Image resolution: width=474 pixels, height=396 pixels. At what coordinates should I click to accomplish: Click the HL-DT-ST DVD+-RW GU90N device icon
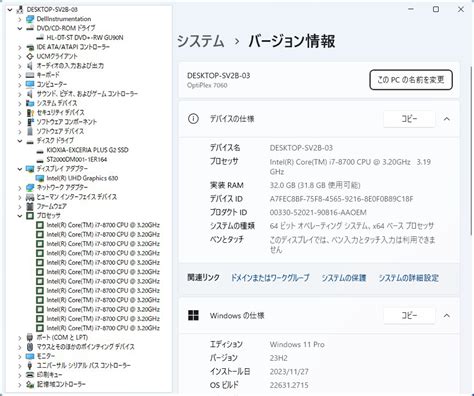click(40, 38)
